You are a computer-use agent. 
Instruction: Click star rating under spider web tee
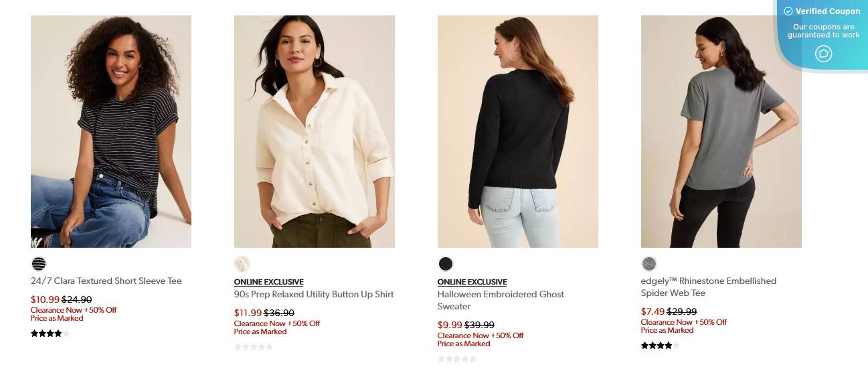[661, 346]
